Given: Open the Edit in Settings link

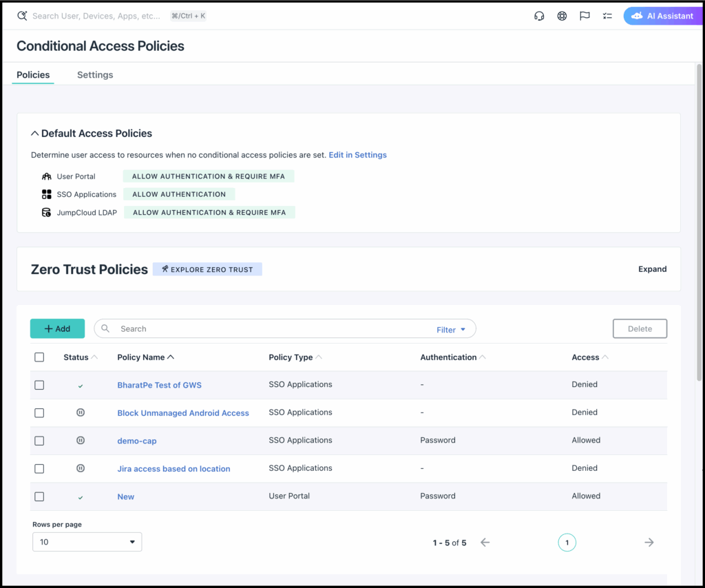Looking at the screenshot, I should pyautogui.click(x=357, y=155).
